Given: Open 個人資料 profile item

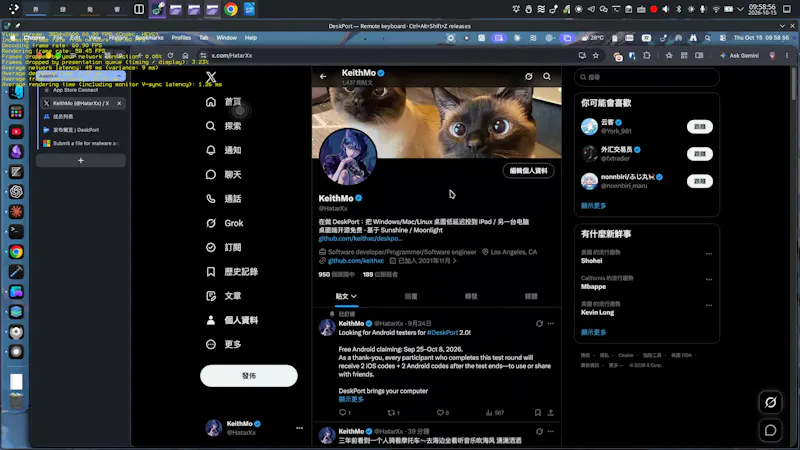Looking at the screenshot, I should point(232,320).
